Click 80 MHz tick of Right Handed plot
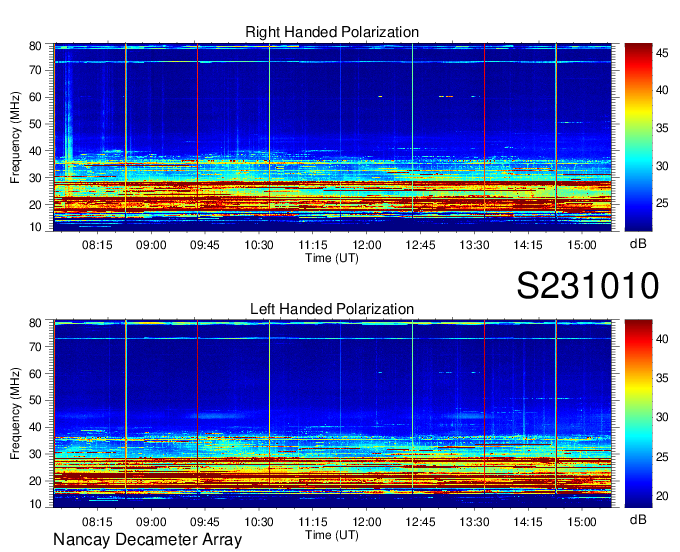Screen dimensions: 680x552 35,46
